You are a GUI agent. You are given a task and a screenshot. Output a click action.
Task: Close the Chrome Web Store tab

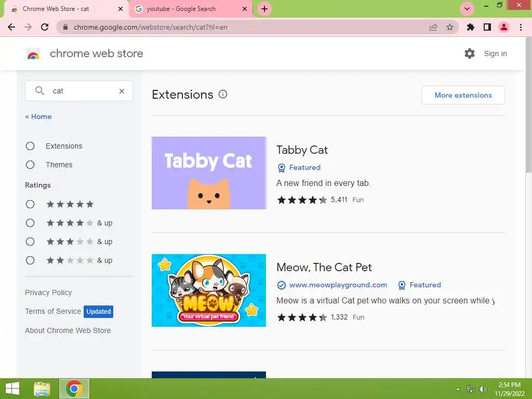(121, 9)
